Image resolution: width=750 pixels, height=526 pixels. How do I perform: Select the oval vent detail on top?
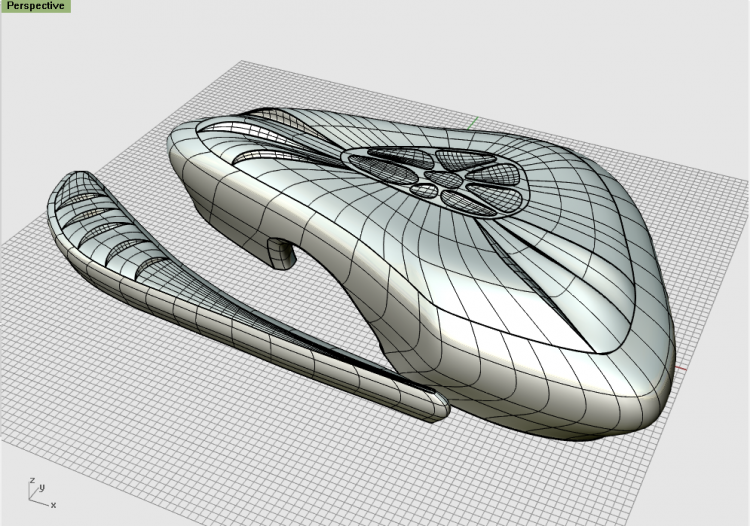[x=436, y=182]
